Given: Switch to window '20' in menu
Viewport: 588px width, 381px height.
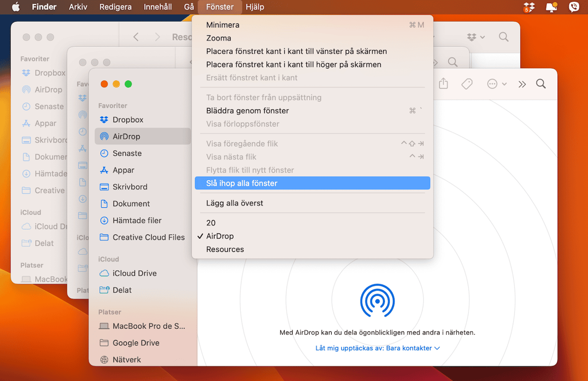Looking at the screenshot, I should click(312, 223).
